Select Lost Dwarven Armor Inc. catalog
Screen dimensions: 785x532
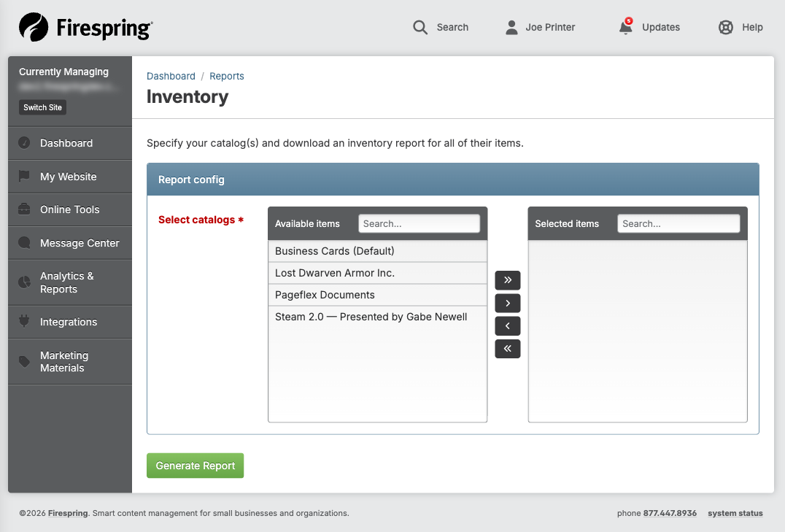377,273
